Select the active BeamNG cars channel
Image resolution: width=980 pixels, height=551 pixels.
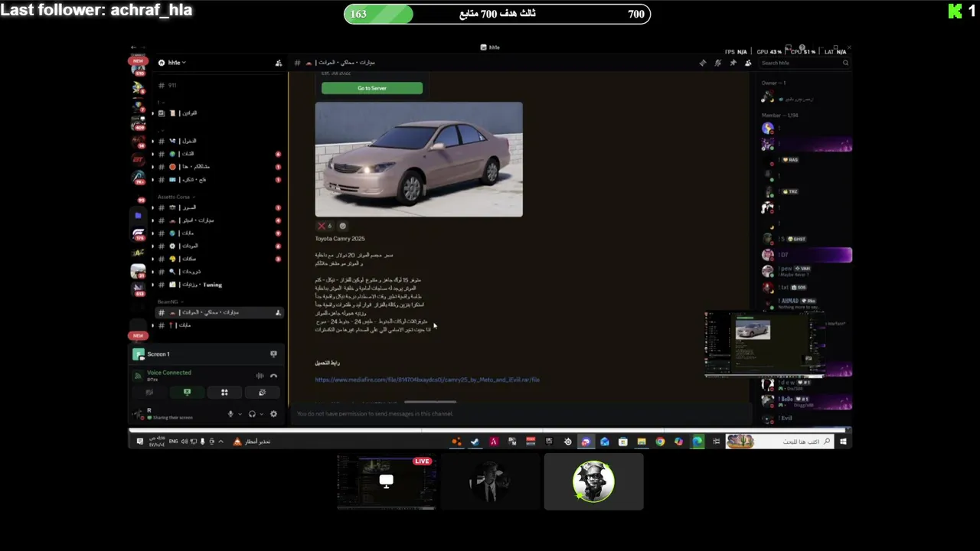(x=218, y=312)
